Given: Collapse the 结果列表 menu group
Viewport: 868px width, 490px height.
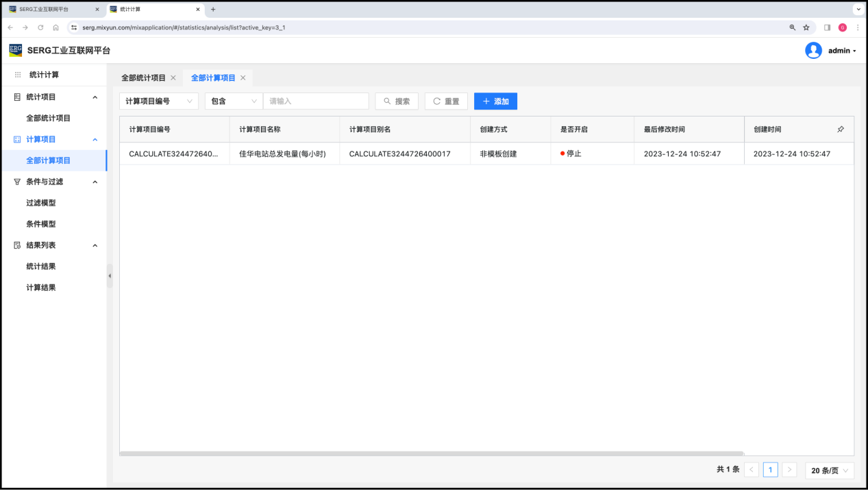Looking at the screenshot, I should point(95,245).
